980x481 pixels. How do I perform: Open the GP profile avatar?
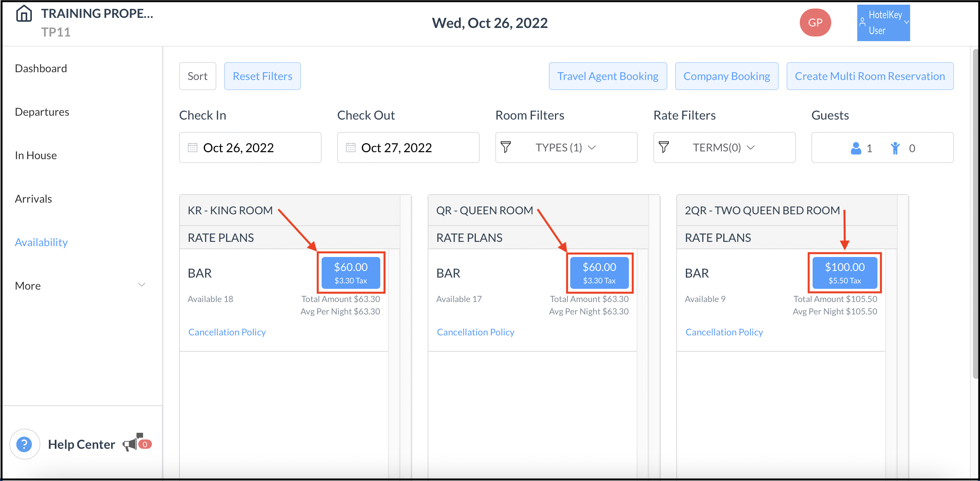click(x=815, y=23)
